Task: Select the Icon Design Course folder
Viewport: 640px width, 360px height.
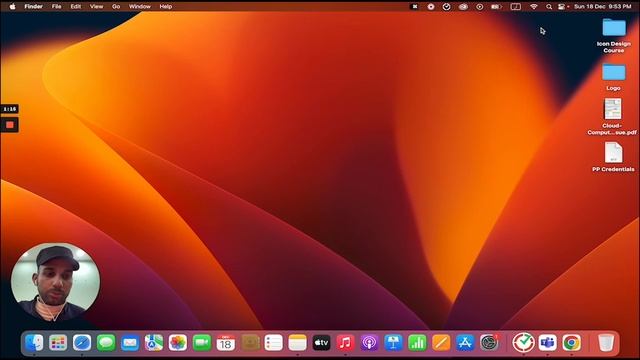Action: tap(613, 36)
